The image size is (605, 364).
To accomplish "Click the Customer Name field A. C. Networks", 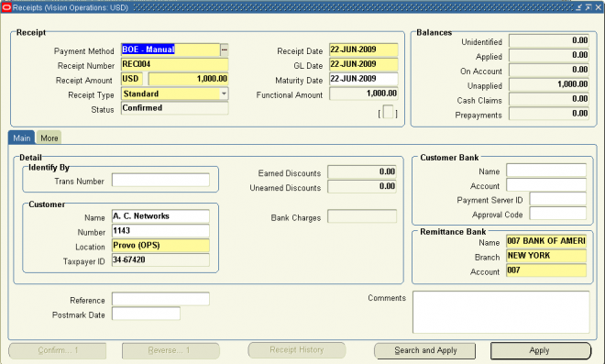I will coord(160,216).
